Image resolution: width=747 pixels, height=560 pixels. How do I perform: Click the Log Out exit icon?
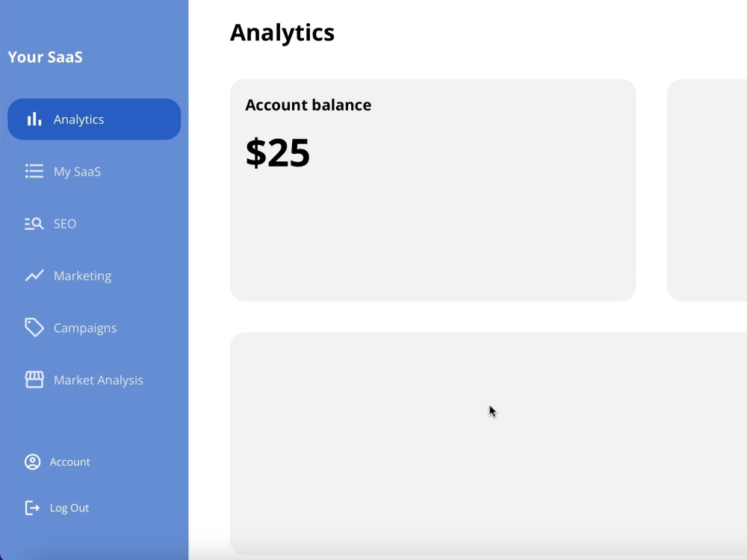[32, 508]
